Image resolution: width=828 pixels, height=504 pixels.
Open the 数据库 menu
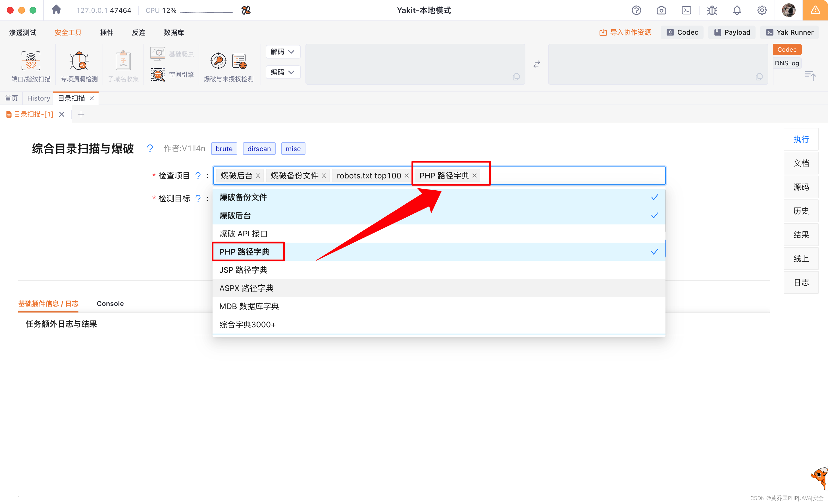174,32
